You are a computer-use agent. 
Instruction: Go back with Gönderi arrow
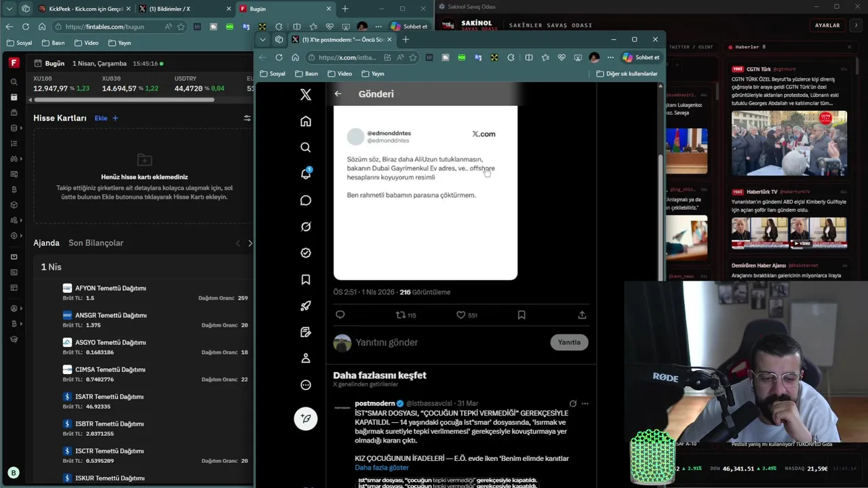pyautogui.click(x=338, y=94)
